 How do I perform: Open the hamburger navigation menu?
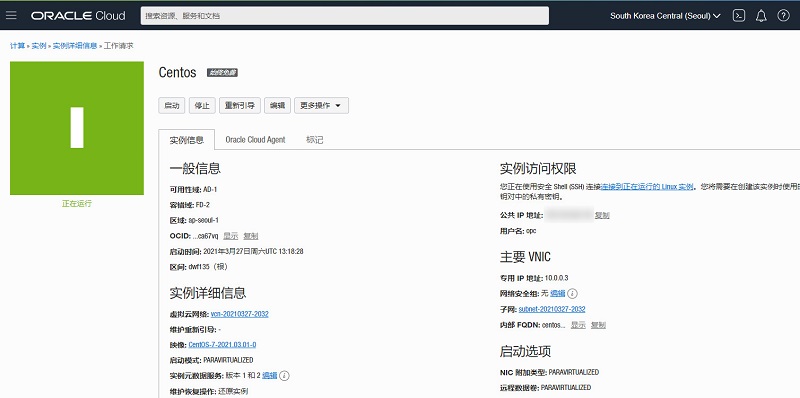tap(11, 15)
